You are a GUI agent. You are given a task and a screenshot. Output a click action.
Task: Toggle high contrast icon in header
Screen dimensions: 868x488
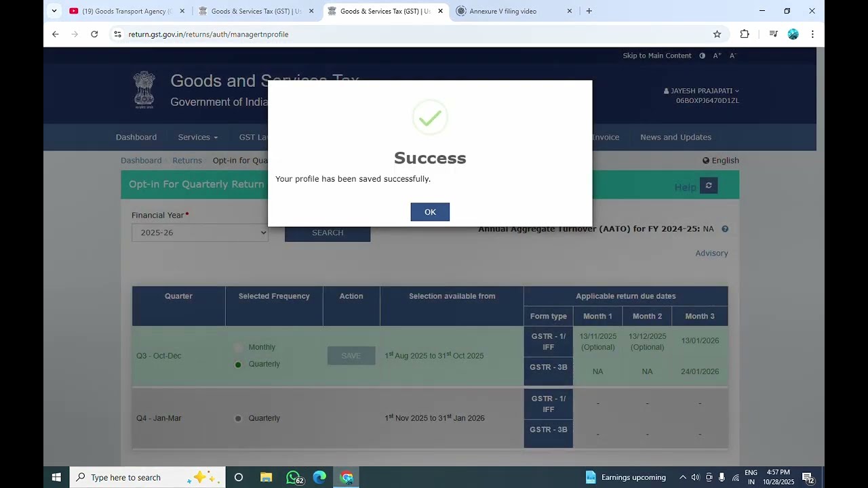point(702,56)
